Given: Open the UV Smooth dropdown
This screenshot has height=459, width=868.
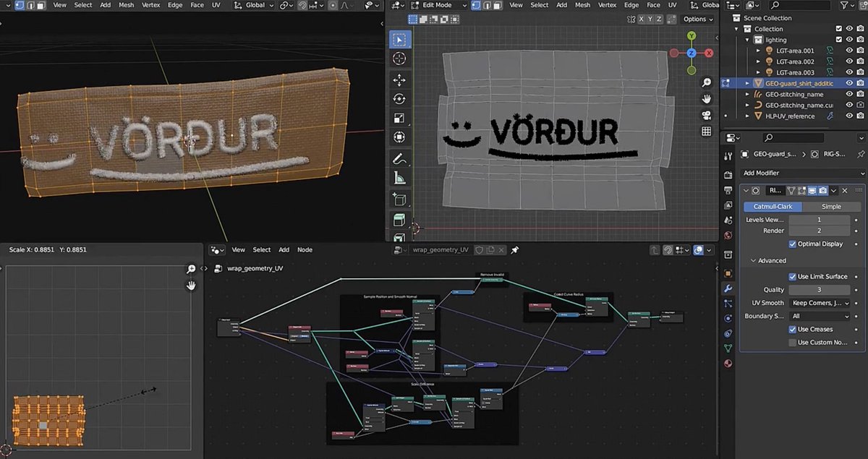Looking at the screenshot, I should tap(820, 303).
